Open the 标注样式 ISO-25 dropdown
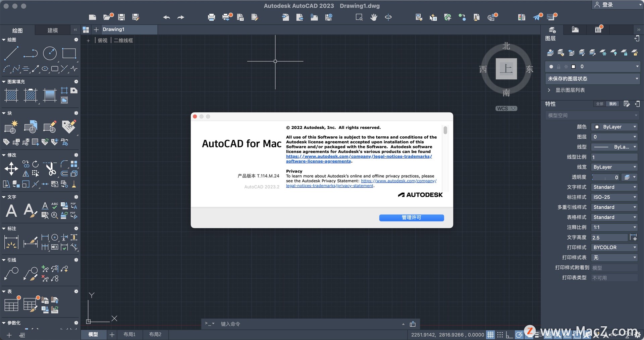This screenshot has height=340, width=644. click(614, 197)
